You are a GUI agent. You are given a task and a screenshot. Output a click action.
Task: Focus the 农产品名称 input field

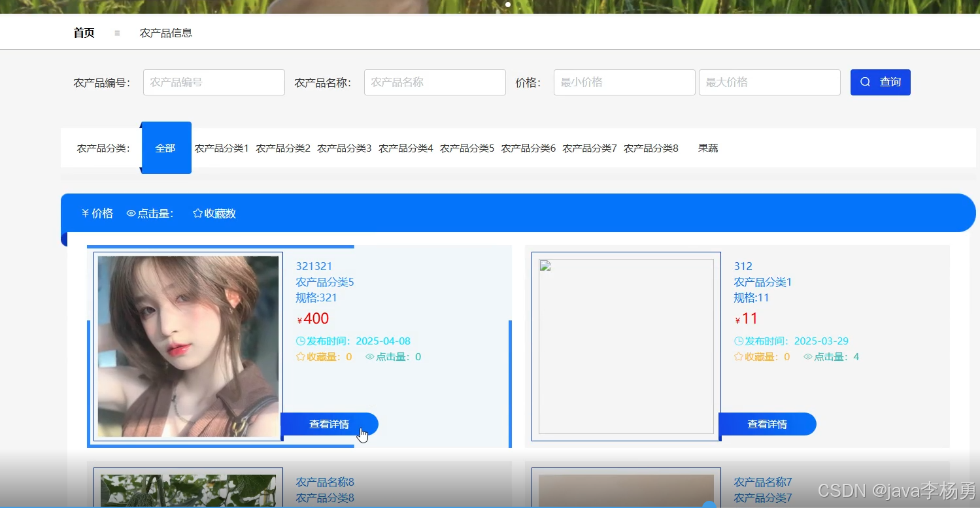[x=435, y=82]
